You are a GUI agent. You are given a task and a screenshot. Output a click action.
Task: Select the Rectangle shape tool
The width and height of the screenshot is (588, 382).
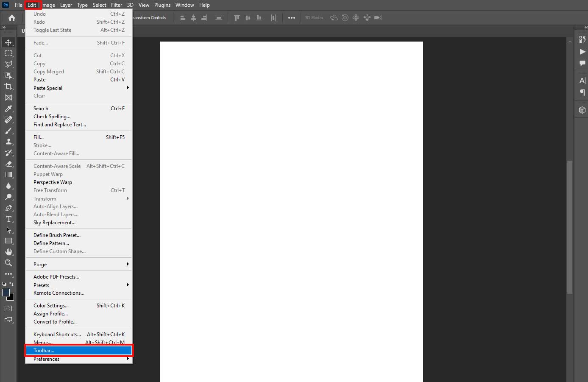(x=8, y=241)
